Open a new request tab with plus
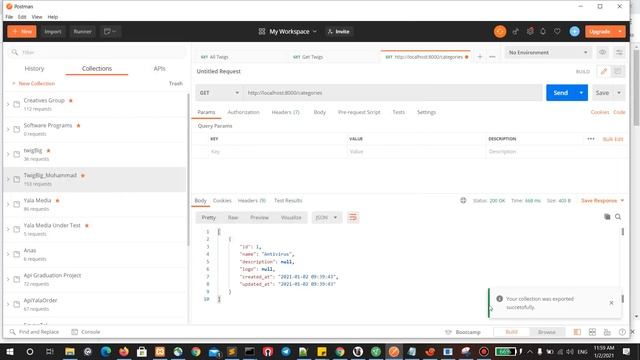The width and height of the screenshot is (640, 360). point(480,57)
